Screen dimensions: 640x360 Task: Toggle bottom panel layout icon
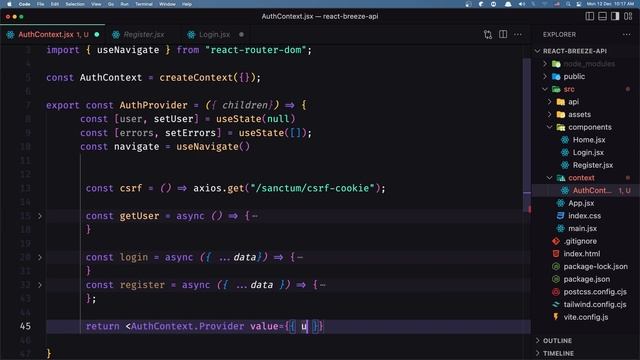602,16
